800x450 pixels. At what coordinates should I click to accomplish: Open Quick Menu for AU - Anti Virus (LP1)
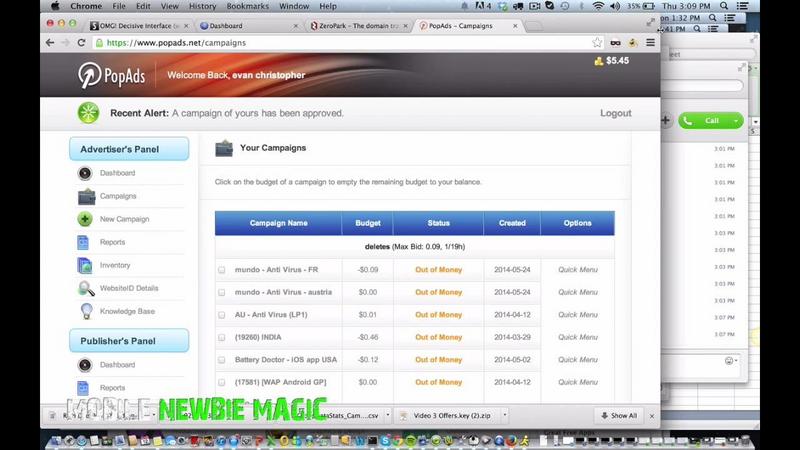pyautogui.click(x=578, y=314)
